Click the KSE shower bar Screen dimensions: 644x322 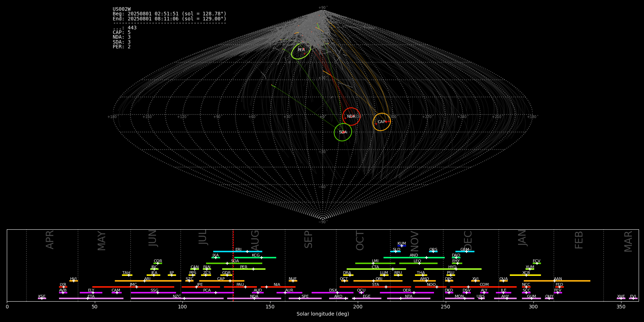(x=42, y=298)
